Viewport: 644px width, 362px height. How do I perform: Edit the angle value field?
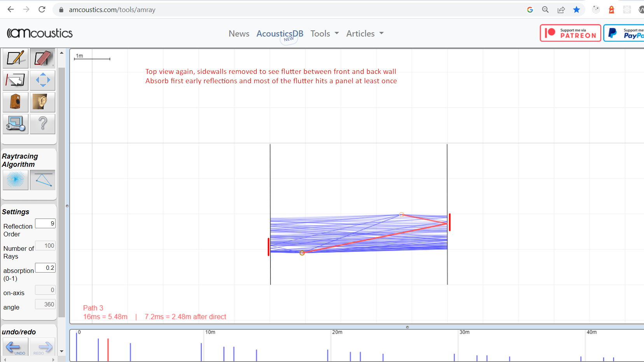(45, 304)
